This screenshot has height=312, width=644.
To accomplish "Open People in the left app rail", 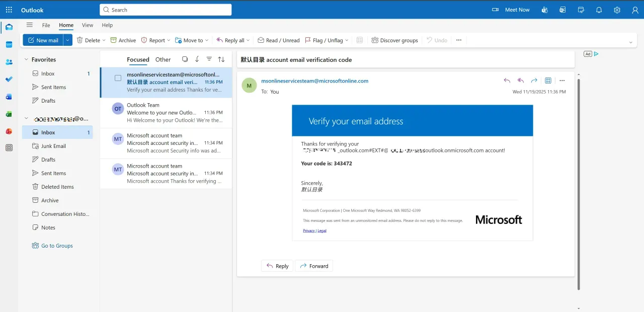I will click(9, 62).
